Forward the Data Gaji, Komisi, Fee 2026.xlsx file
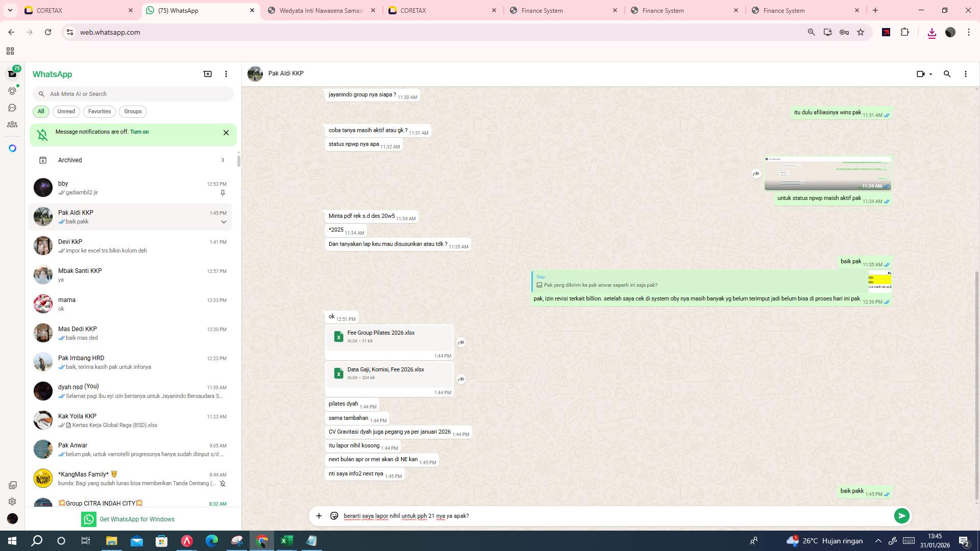 pos(461,379)
